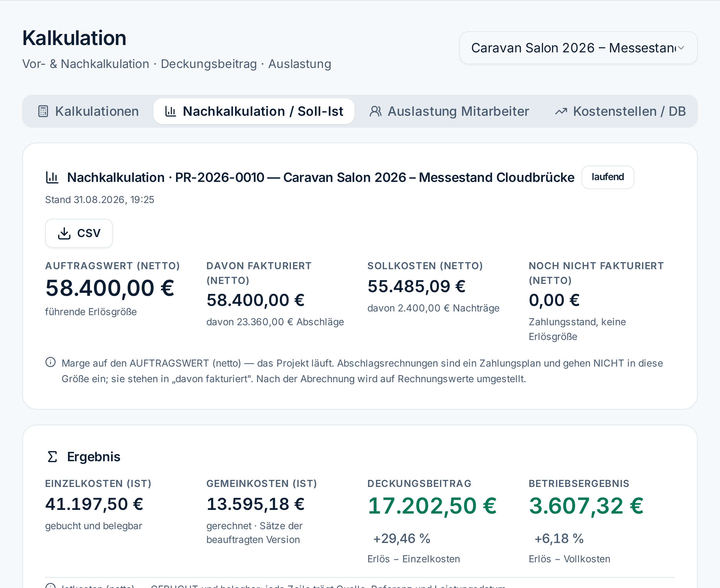Click the Auftragswert value 58.400,00 €
Viewport: 720px width, 588px height.
pos(110,288)
